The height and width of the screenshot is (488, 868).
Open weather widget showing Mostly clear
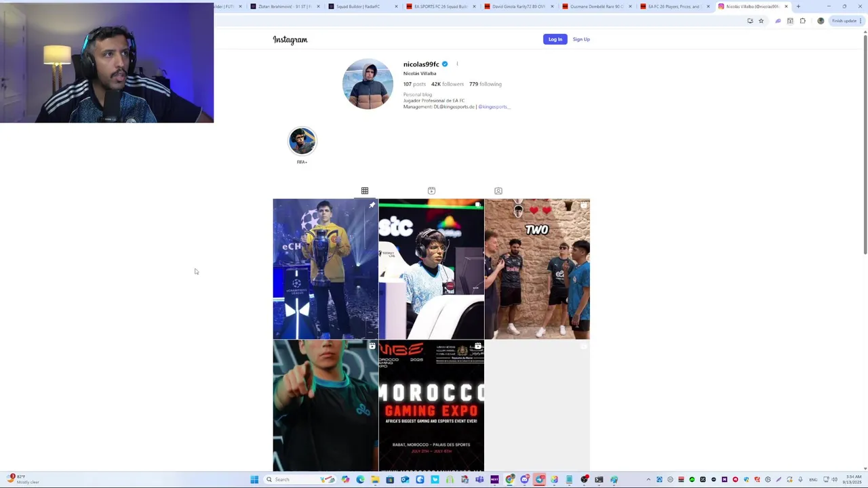[22, 479]
